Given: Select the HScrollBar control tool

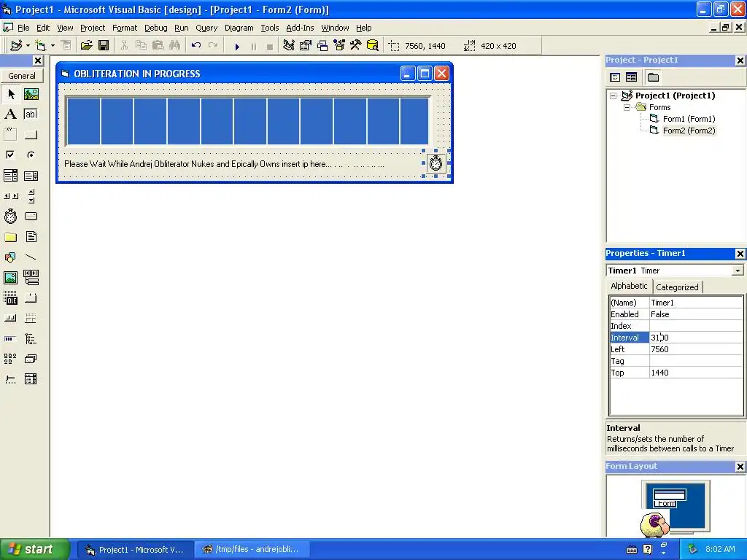Looking at the screenshot, I should [10, 195].
